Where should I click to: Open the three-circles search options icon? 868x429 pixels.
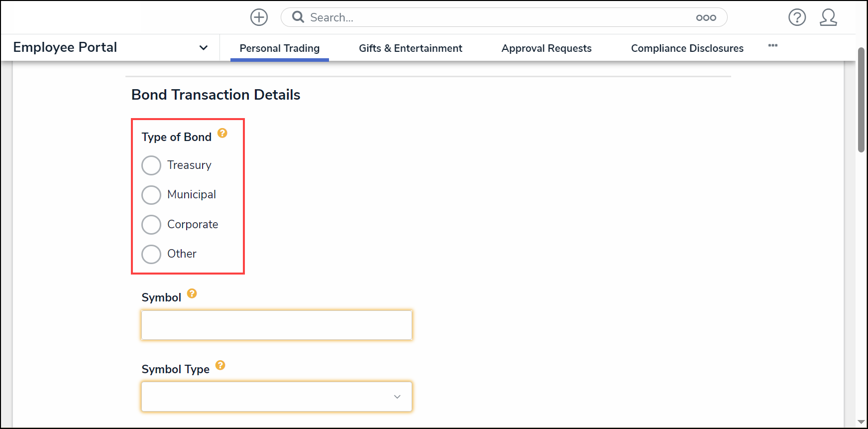(x=706, y=18)
